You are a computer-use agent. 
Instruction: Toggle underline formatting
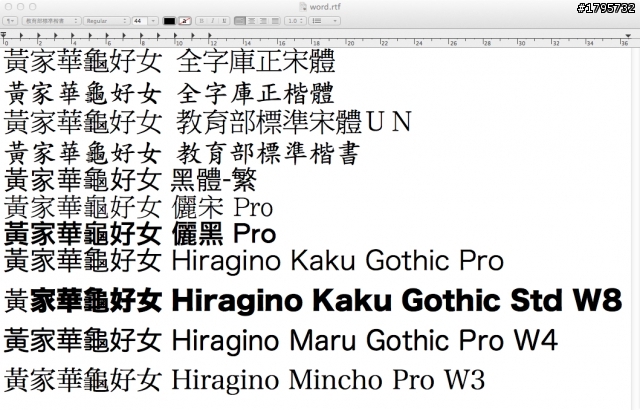coord(224,21)
